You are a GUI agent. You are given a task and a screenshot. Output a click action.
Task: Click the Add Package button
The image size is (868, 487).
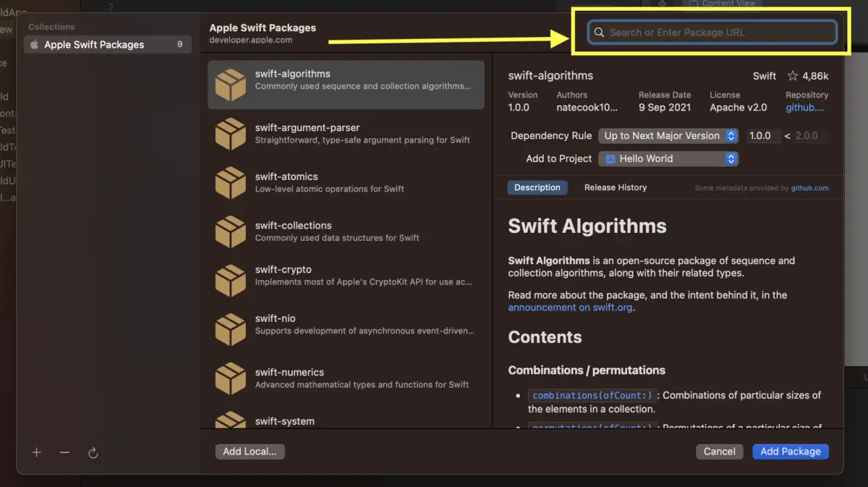(x=791, y=452)
